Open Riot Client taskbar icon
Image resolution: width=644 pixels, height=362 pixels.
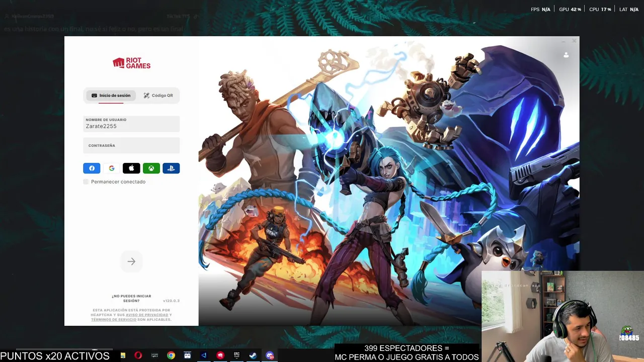click(220, 355)
